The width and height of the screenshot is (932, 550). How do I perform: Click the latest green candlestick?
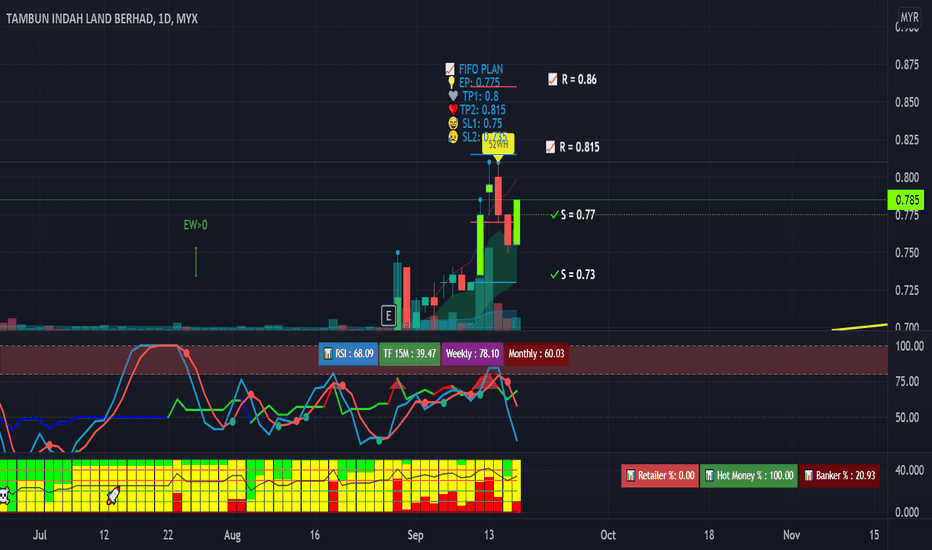[517, 222]
